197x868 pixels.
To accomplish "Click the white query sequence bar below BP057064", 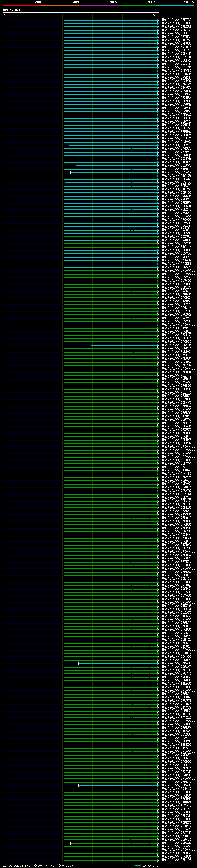I will (x=81, y=12).
